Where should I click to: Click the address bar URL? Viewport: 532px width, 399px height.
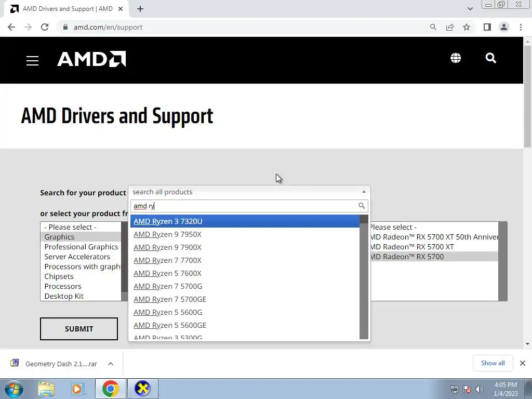pyautogui.click(x=108, y=27)
